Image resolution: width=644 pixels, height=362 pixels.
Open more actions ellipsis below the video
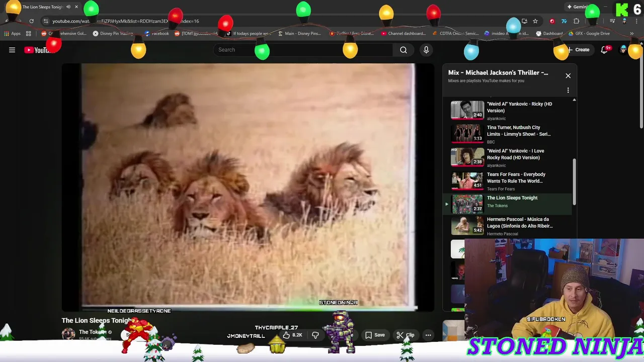(x=428, y=335)
